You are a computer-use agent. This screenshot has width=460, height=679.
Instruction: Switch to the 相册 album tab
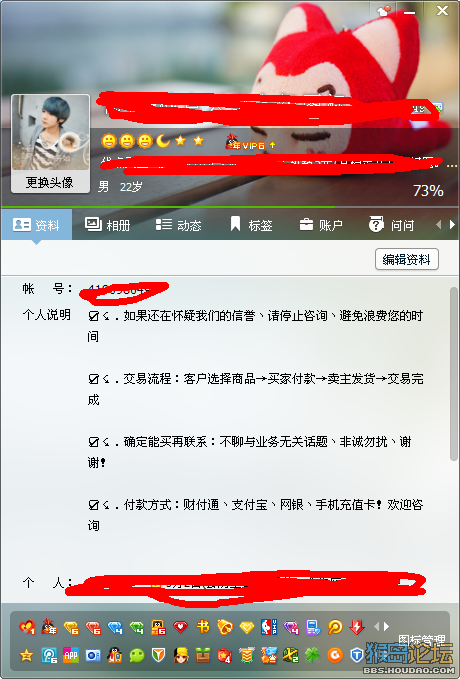click(107, 225)
